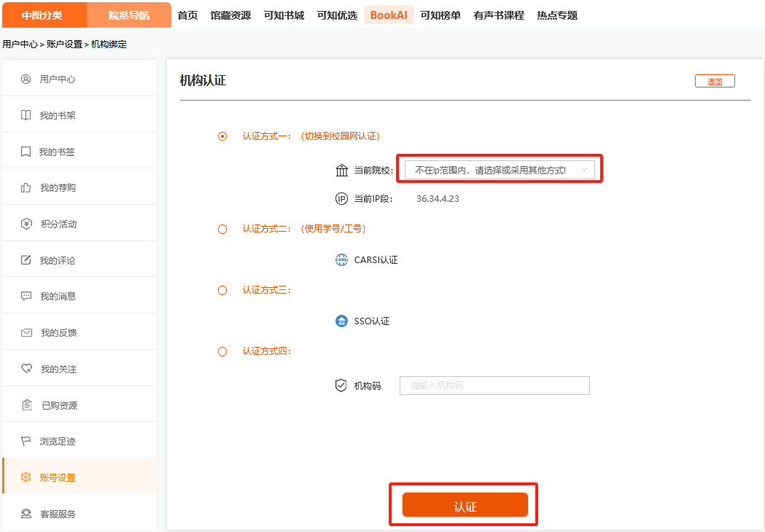765x532 pixels.
Task: Click the 我的书架 book icon
Action: pos(26,115)
